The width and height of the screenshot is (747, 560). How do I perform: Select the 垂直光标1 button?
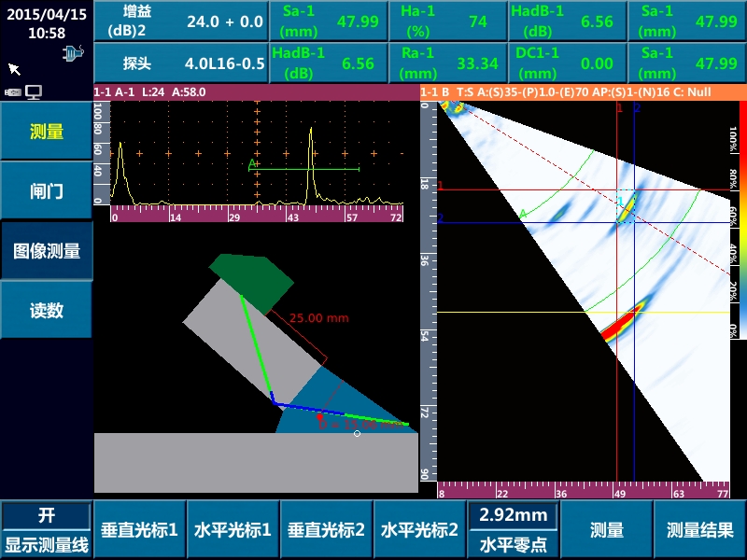139,529
